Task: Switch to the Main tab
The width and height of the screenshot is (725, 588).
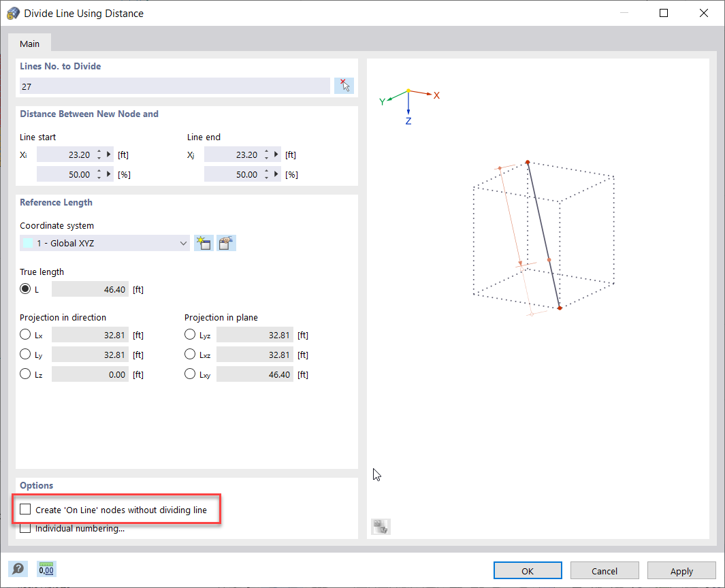Action: tap(29, 43)
